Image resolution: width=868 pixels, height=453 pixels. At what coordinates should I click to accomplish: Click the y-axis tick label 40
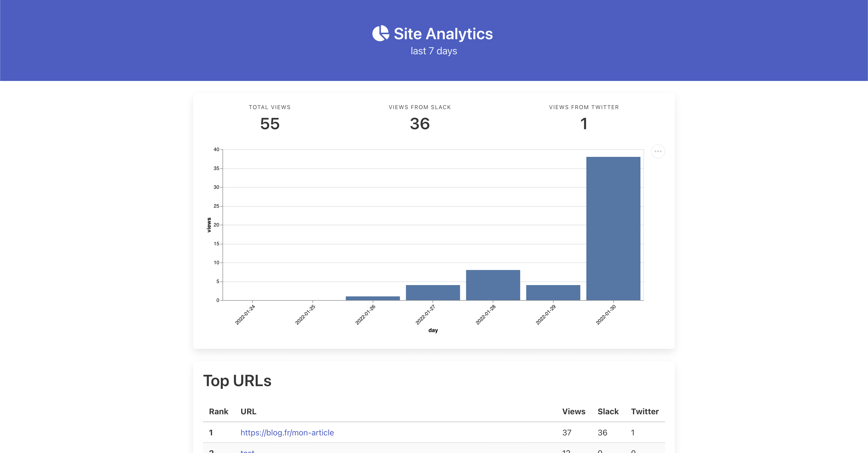216,149
